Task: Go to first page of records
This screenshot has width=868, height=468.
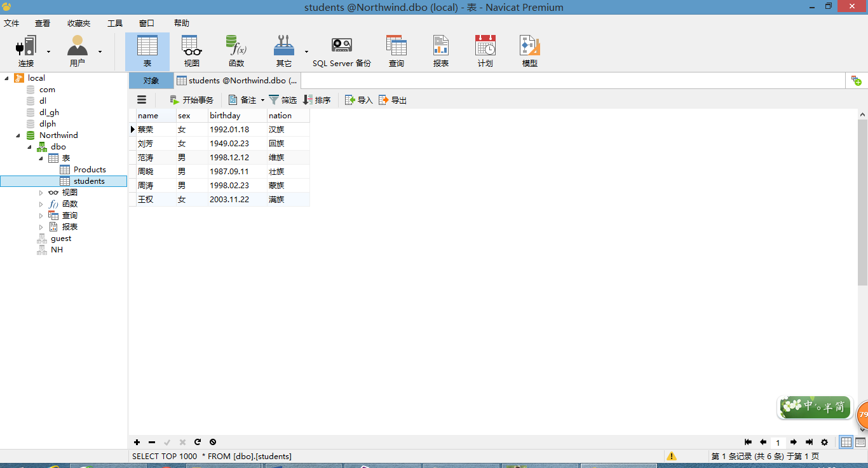Action: tap(748, 442)
